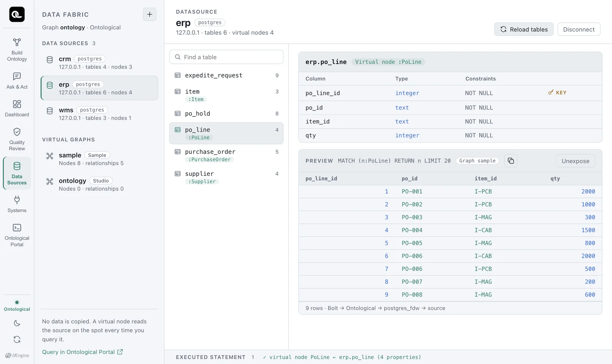The width and height of the screenshot is (612, 364).
Task: Click the erp data source entry
Action: [99, 88]
